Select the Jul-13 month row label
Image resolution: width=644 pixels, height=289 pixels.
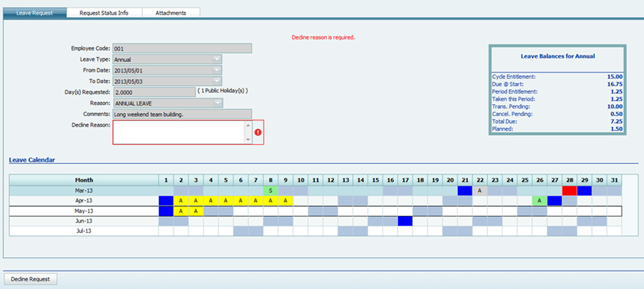tap(84, 231)
